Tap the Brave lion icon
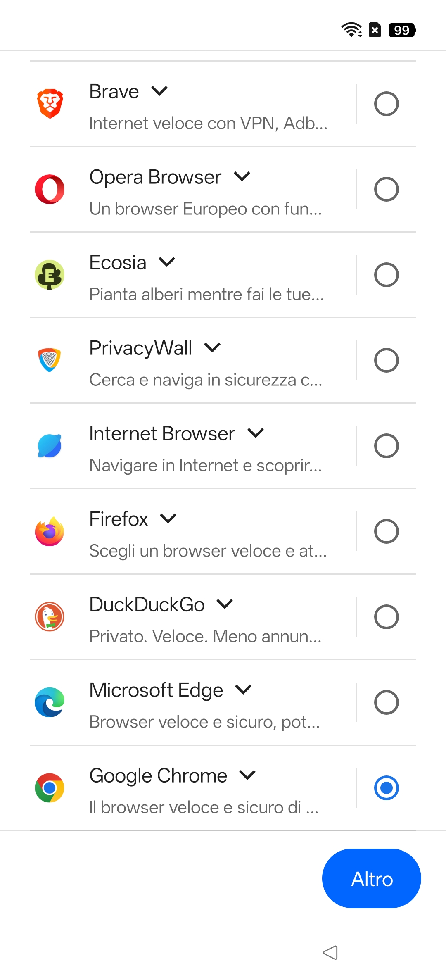446x980 pixels. 50,103
